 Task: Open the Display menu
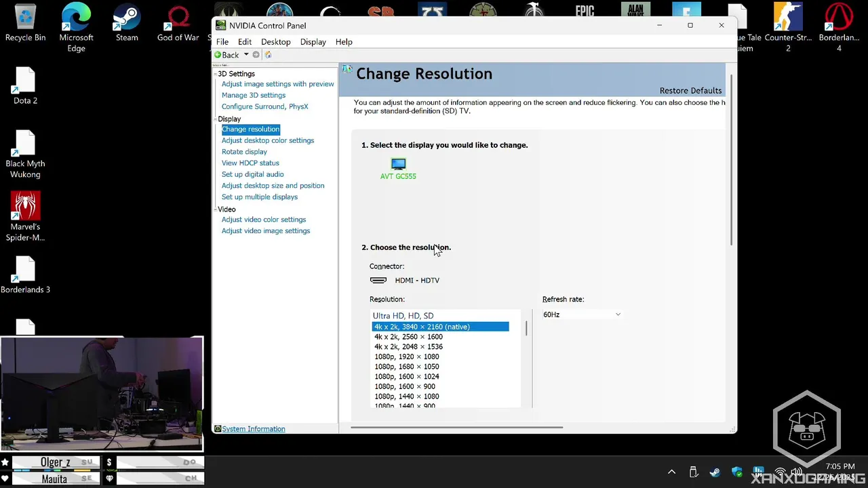pos(313,41)
